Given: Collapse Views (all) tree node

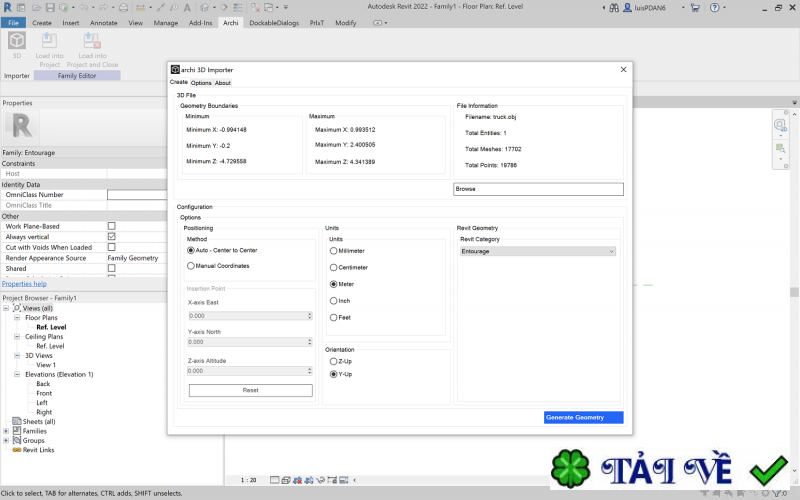Looking at the screenshot, I should point(6,308).
